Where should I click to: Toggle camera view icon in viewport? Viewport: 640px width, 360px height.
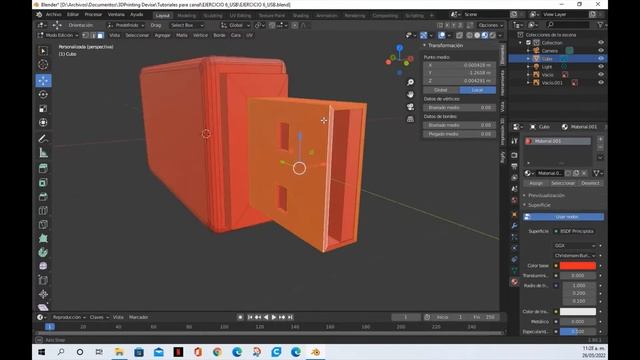click(x=410, y=107)
